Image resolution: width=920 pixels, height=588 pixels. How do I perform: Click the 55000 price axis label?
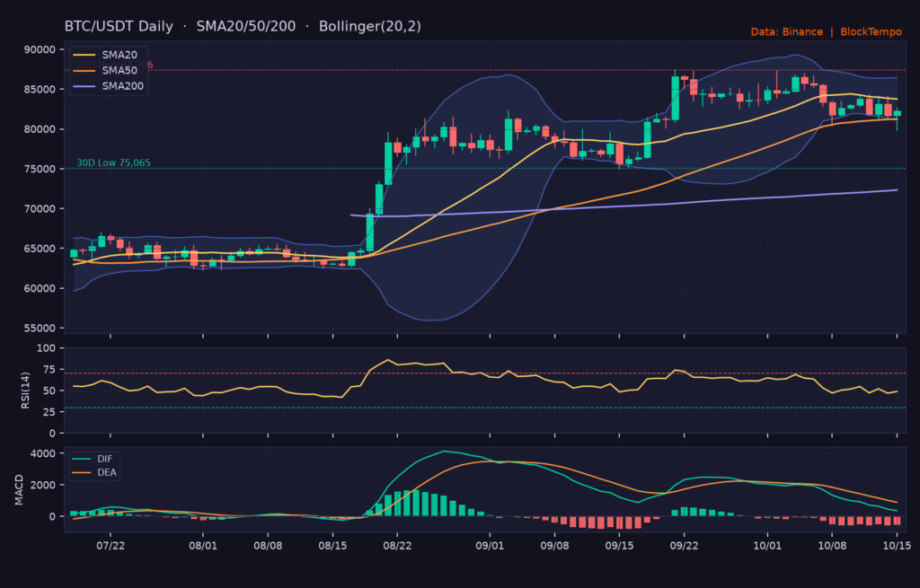pos(40,329)
